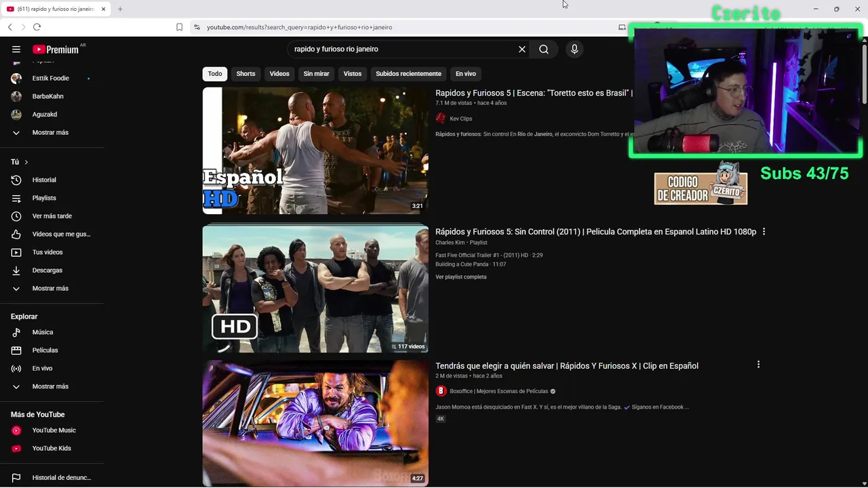Launch YouTube Kids from sidebar
This screenshot has height=488, width=868.
click(x=52, y=448)
